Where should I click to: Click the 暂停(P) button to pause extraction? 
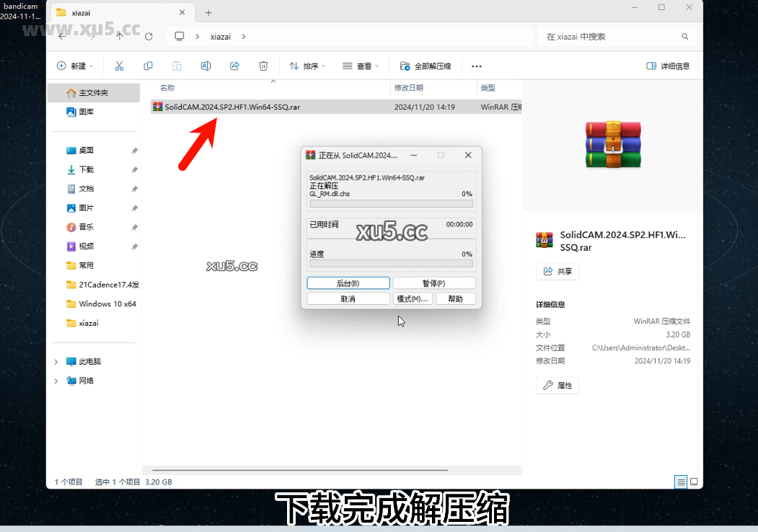pos(433,282)
